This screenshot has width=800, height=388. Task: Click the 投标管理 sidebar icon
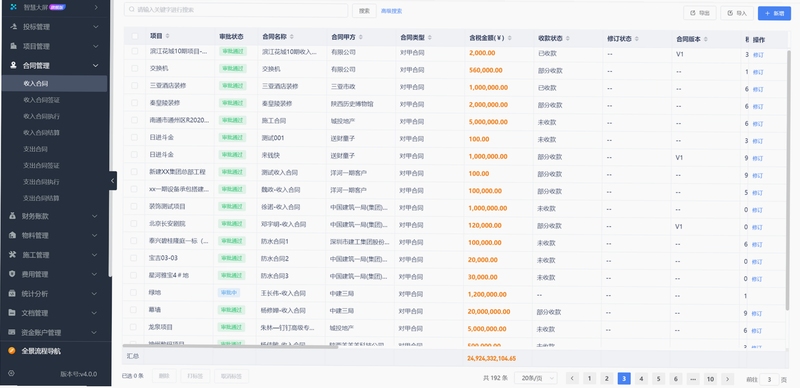pos(14,27)
